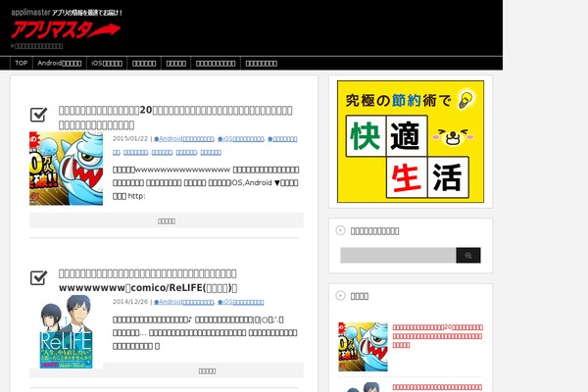Screen dimensions: 588x392
Task: Click the applimaster tagline text in header
Action: tap(67, 13)
